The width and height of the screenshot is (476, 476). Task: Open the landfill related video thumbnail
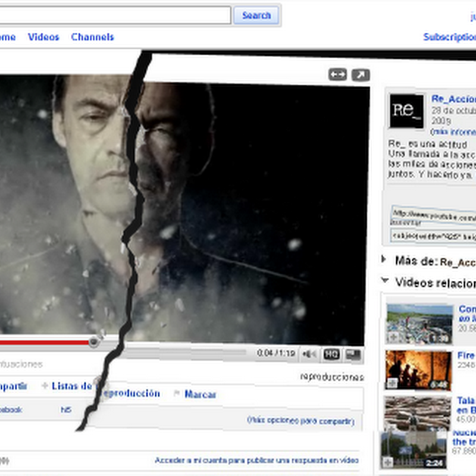419,324
